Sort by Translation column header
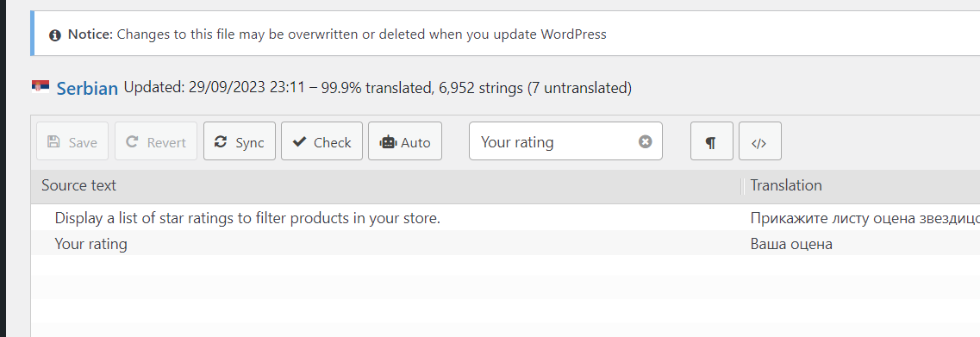 785,185
